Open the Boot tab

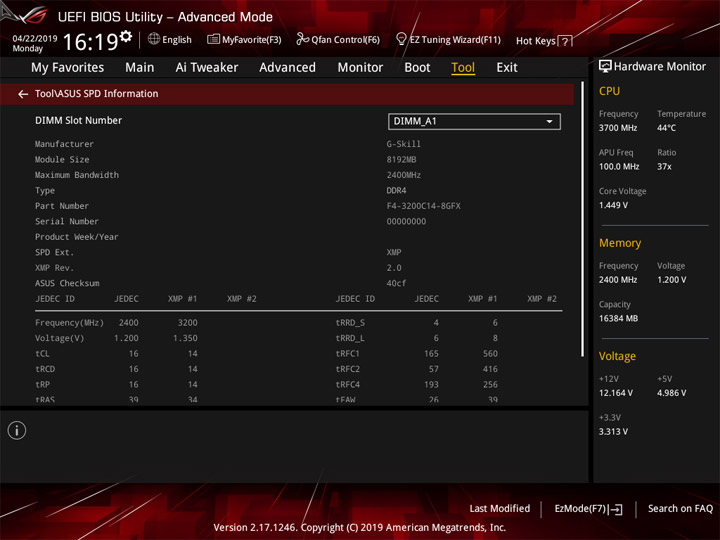pyautogui.click(x=417, y=68)
